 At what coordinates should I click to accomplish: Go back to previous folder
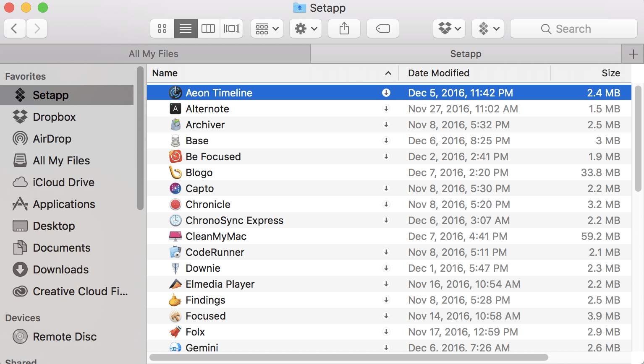click(x=15, y=29)
